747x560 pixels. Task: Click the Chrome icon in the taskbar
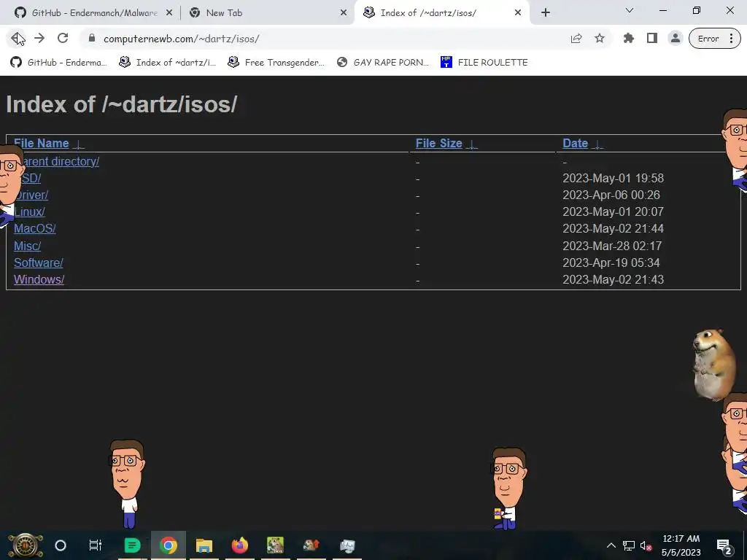click(x=169, y=545)
